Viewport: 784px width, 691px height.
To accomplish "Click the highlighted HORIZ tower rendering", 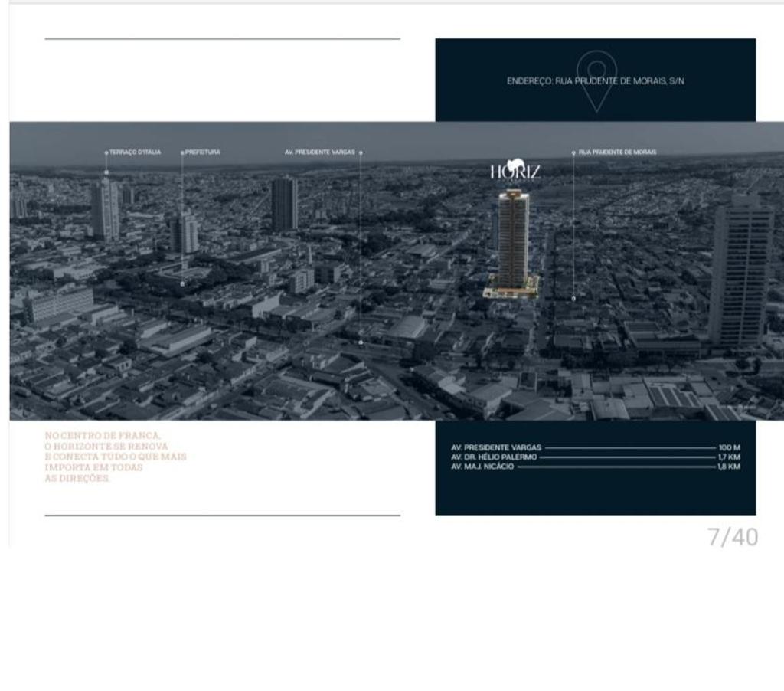I will pos(514,237).
